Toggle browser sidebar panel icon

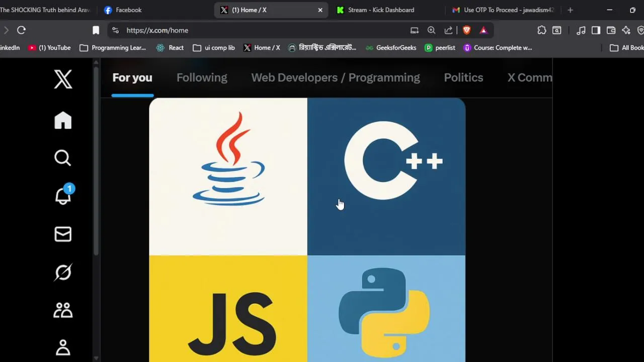tap(596, 30)
